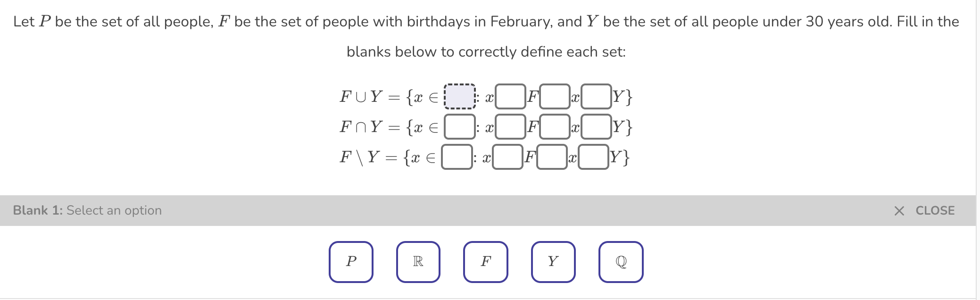Image resolution: width=980 pixels, height=300 pixels.
Task: Click the blank between F and x in F ∩ Y
Action: click(555, 127)
